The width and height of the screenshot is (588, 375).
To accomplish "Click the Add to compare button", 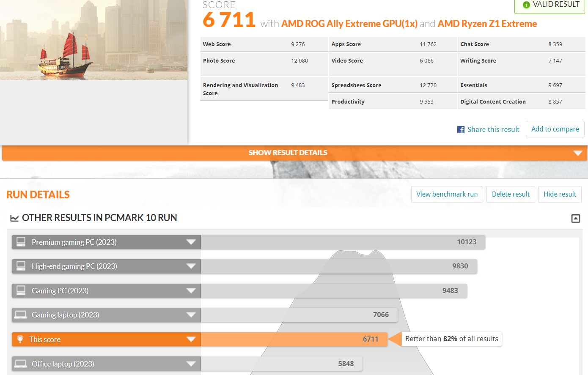I will point(555,129).
